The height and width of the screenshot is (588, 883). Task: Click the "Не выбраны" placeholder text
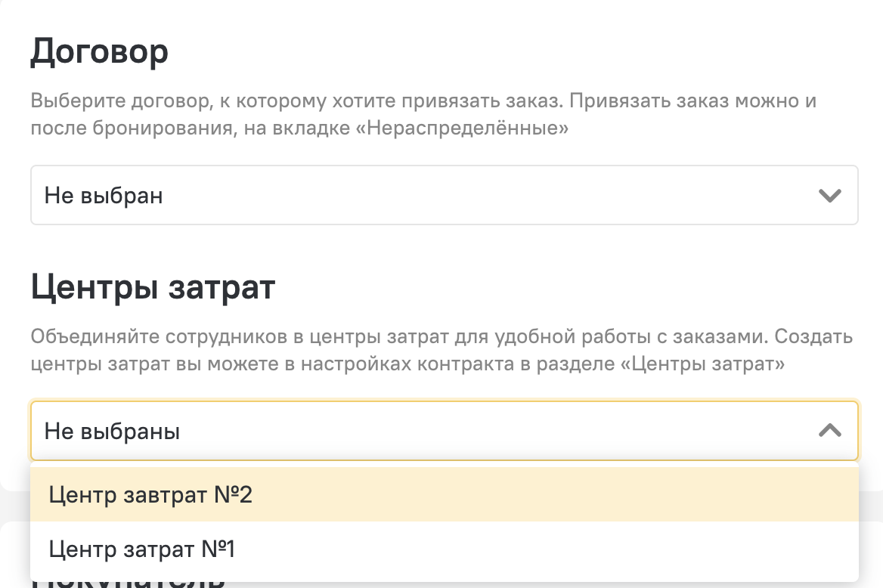112,432
